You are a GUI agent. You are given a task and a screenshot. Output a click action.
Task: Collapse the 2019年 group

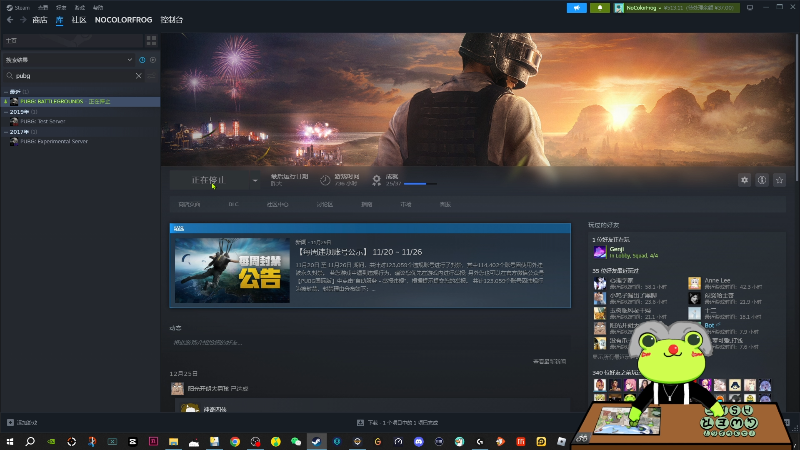click(x=6, y=112)
